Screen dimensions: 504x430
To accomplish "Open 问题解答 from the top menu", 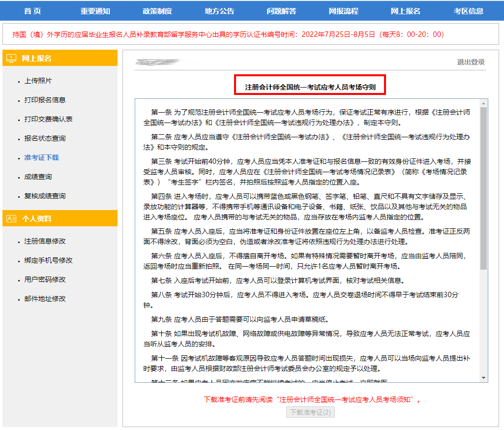I will tap(281, 11).
